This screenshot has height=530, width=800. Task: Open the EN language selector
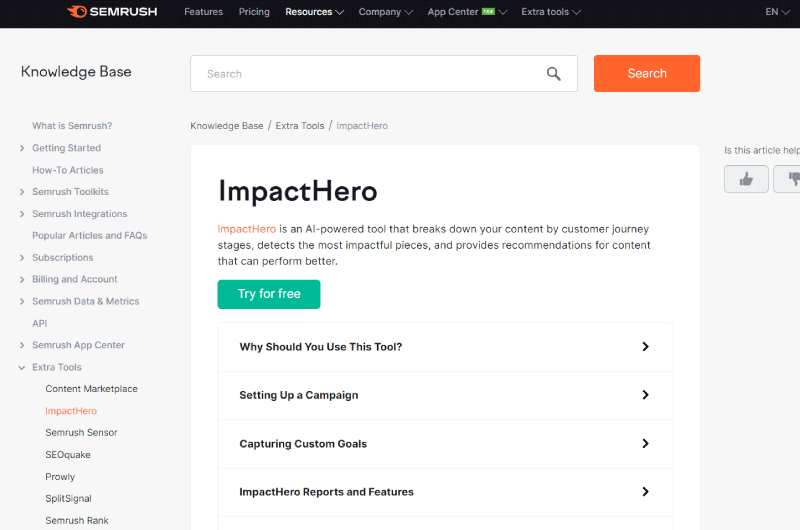pos(777,12)
